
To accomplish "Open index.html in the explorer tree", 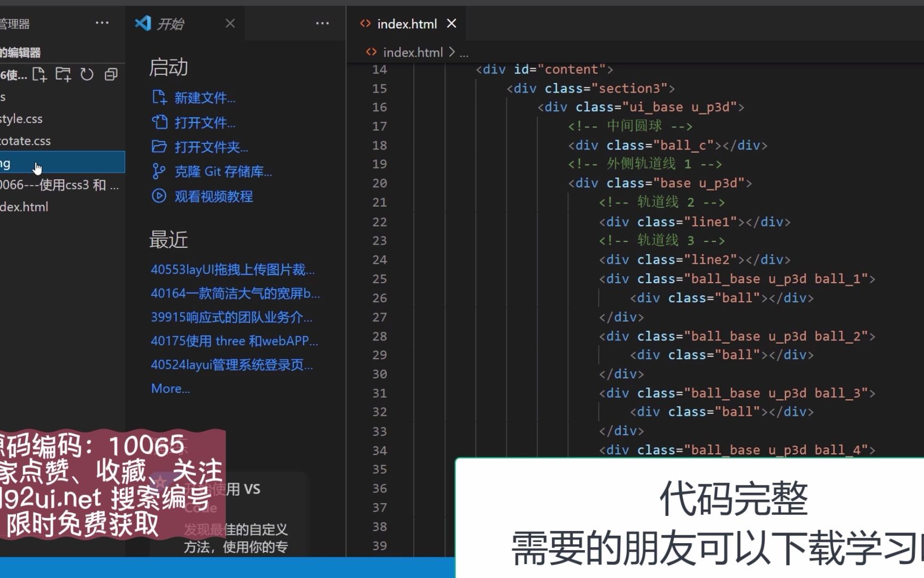I will pyautogui.click(x=63, y=207).
